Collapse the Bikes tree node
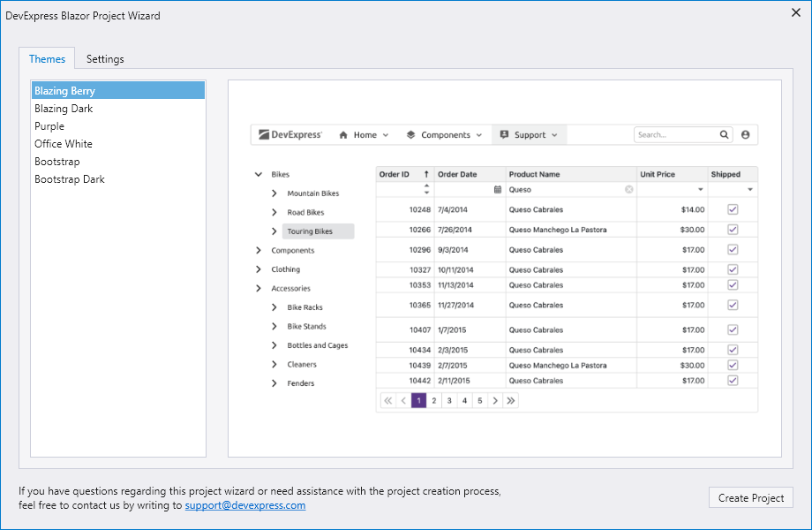This screenshot has width=812, height=530. pyautogui.click(x=259, y=175)
